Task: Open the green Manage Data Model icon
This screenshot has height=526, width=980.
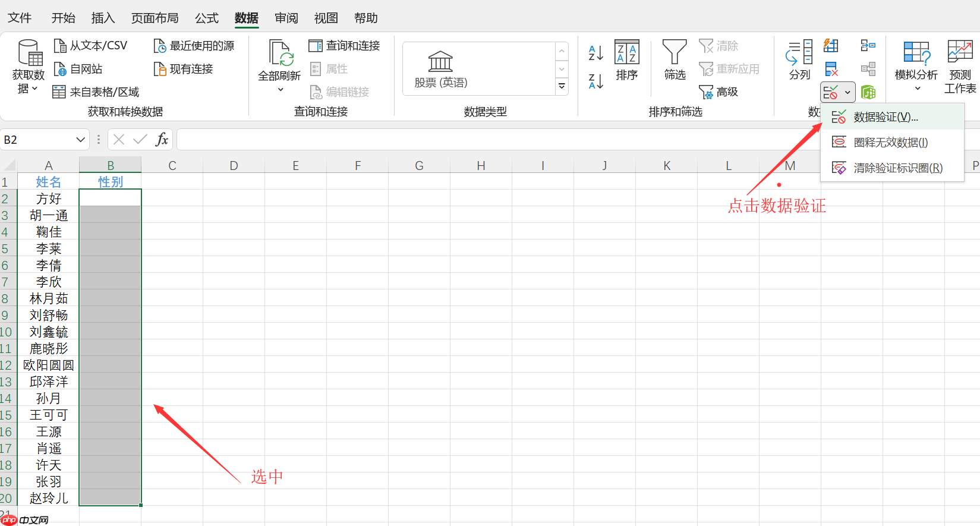Action: [x=868, y=92]
